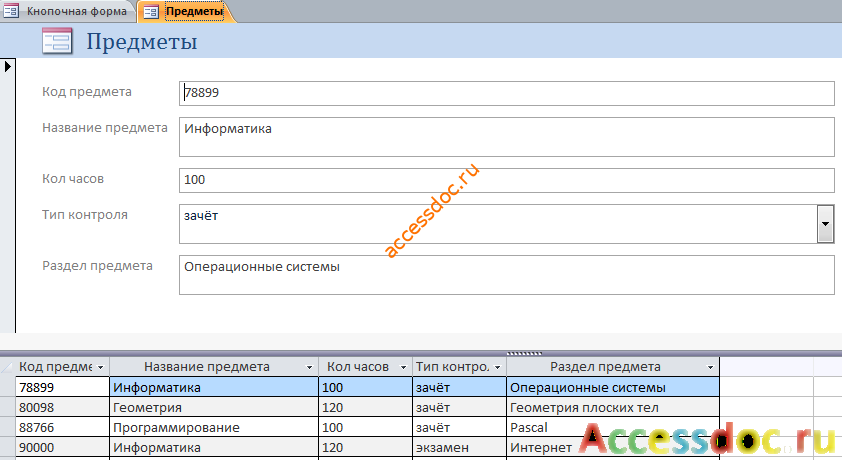Click into the Раздел предмета field

(506, 275)
